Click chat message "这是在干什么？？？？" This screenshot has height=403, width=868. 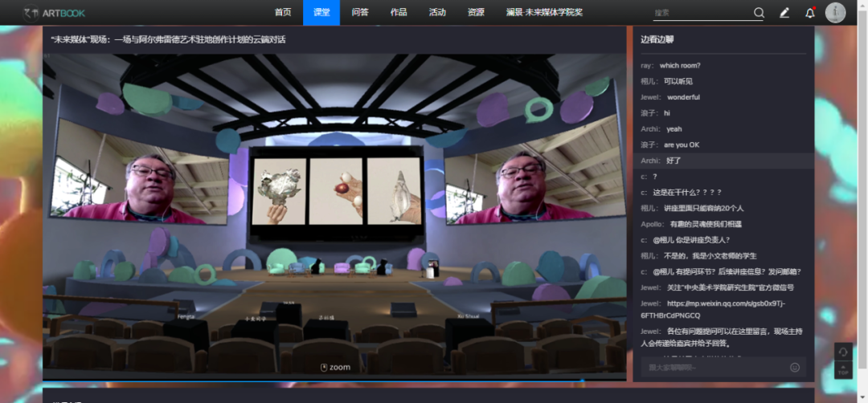click(x=687, y=193)
